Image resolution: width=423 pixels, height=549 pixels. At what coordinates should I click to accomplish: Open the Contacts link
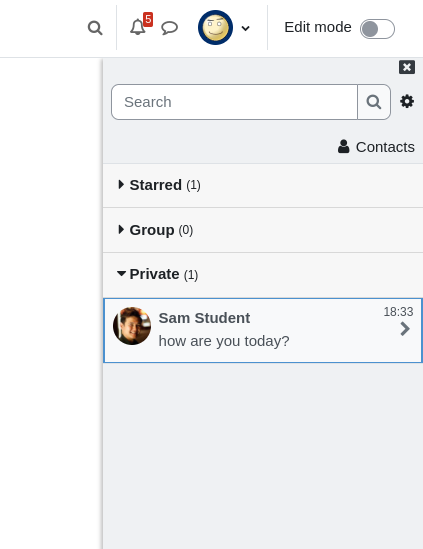[376, 147]
